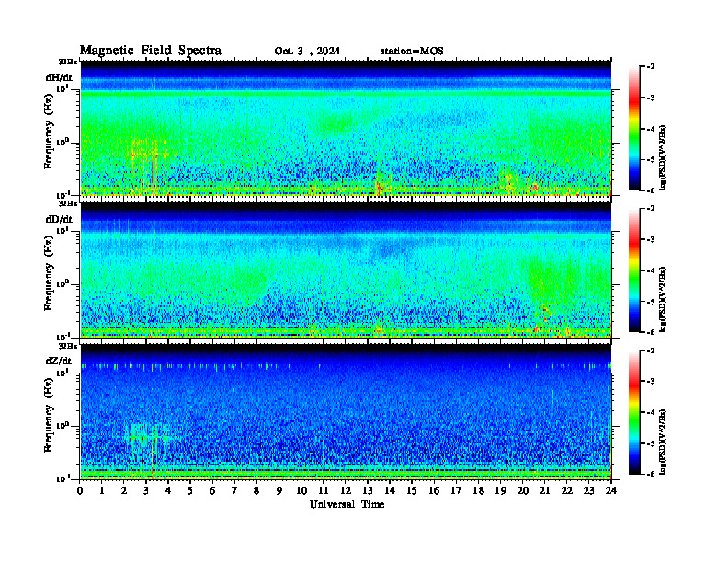Image resolution: width=728 pixels, height=563 pixels.
Task: Click hour 9 on the time axis
Action: click(x=279, y=490)
